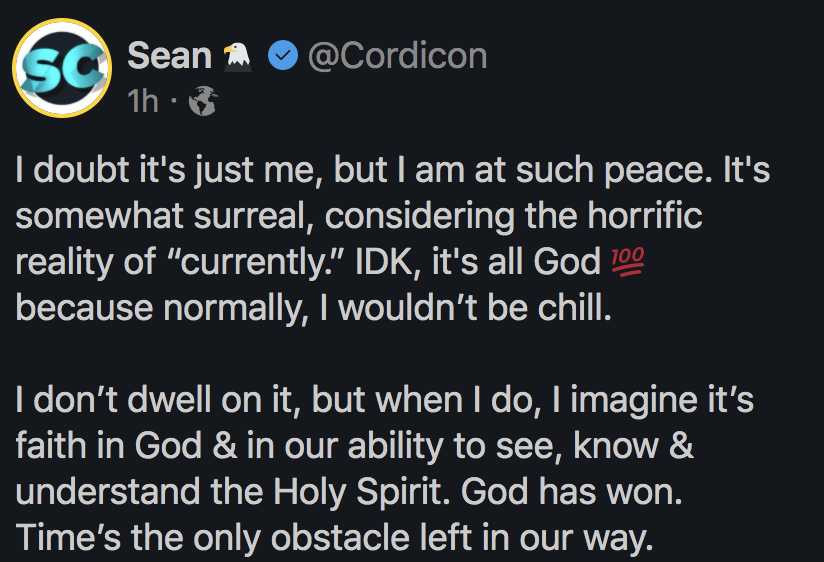
Task: Click the line starting "I don't dwell on it"
Action: point(384,401)
